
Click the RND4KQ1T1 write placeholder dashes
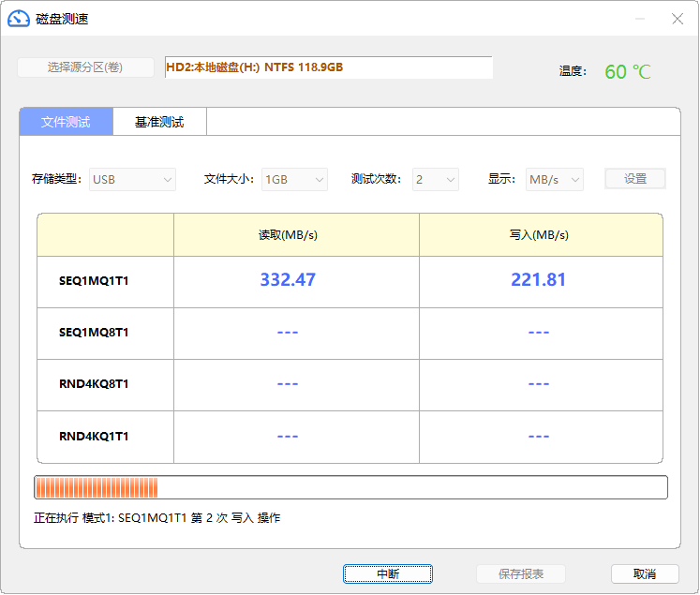(539, 437)
